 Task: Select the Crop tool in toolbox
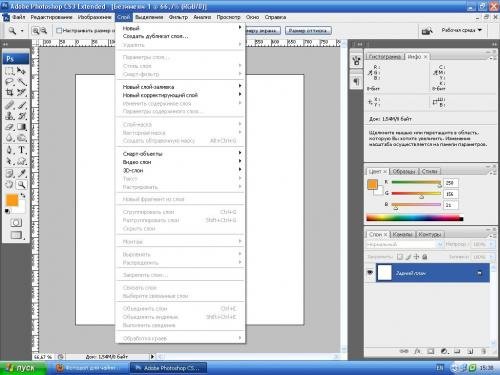pos(9,93)
